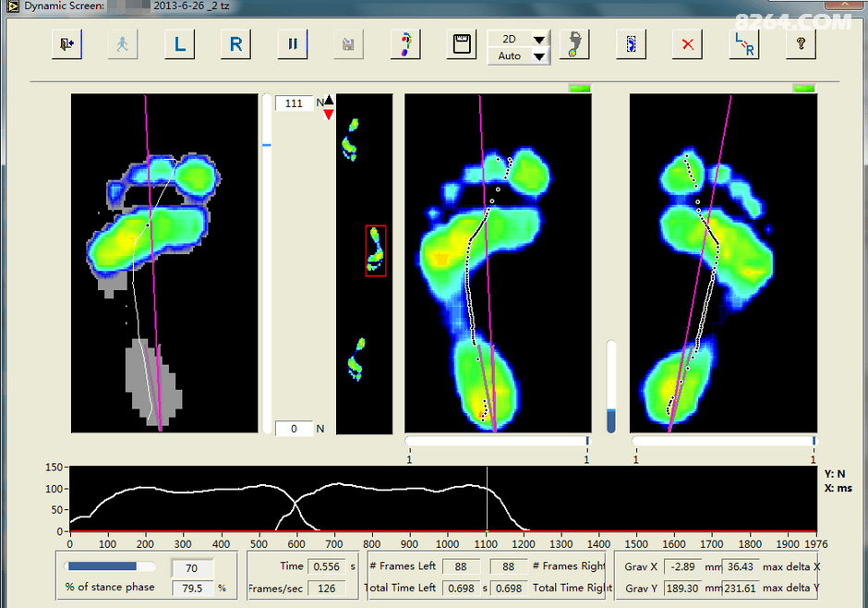
Task: Click the red down arrow near 111 N
Action: (329, 114)
